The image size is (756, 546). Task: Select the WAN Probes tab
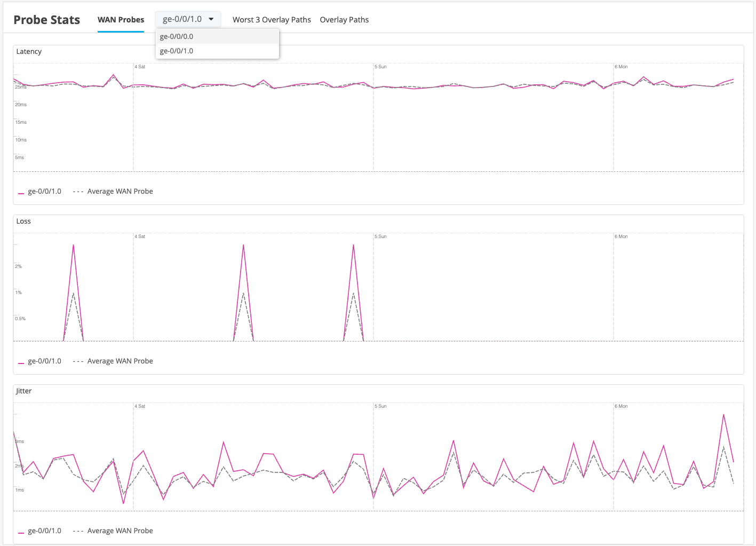[121, 20]
